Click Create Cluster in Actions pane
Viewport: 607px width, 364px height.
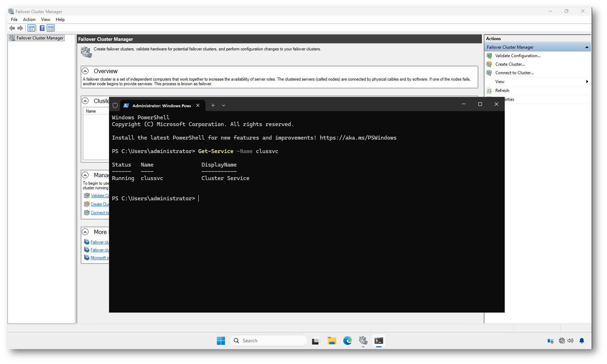click(510, 64)
